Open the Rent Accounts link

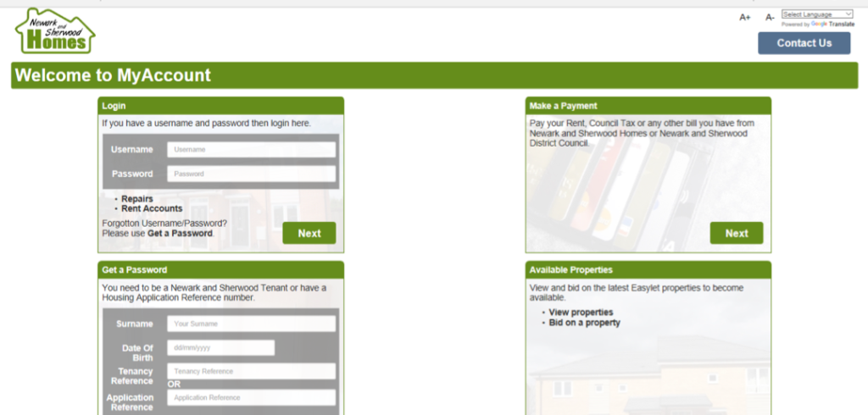pos(152,208)
